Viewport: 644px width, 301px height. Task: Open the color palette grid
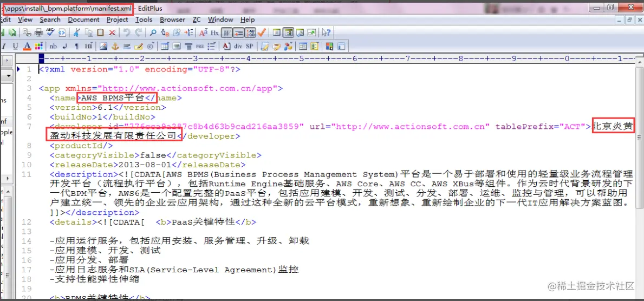[38, 46]
